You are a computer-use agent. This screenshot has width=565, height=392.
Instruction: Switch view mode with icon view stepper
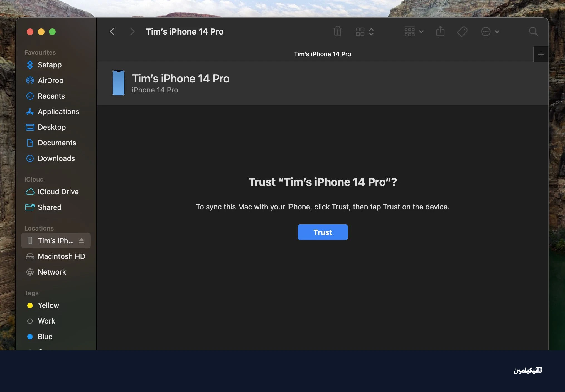365,31
